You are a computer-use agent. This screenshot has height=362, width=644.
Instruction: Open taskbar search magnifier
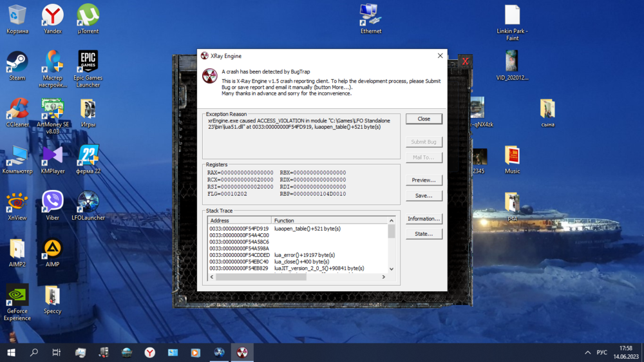[x=34, y=352]
